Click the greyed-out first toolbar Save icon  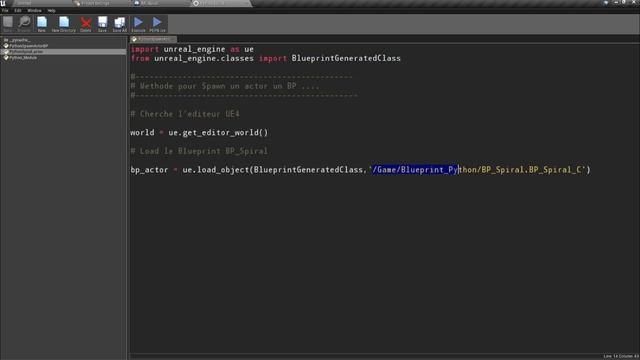[8, 24]
